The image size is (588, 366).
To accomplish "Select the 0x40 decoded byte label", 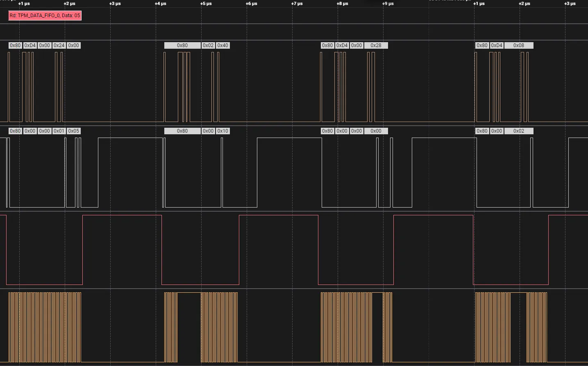I will (x=222, y=45).
